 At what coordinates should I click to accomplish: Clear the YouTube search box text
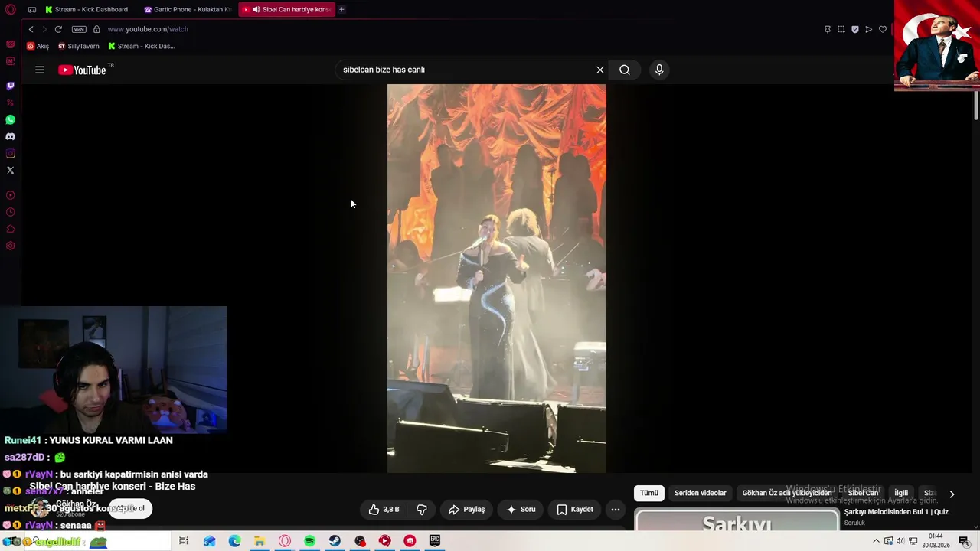pyautogui.click(x=600, y=70)
